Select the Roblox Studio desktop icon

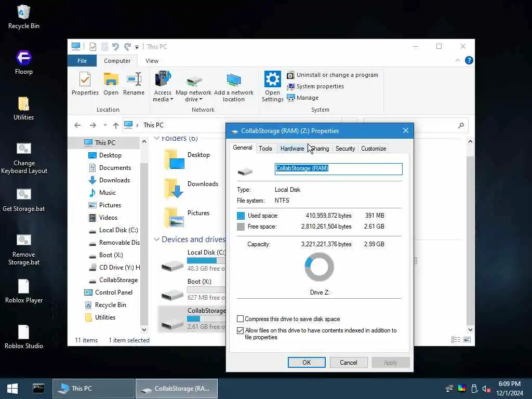pyautogui.click(x=24, y=337)
